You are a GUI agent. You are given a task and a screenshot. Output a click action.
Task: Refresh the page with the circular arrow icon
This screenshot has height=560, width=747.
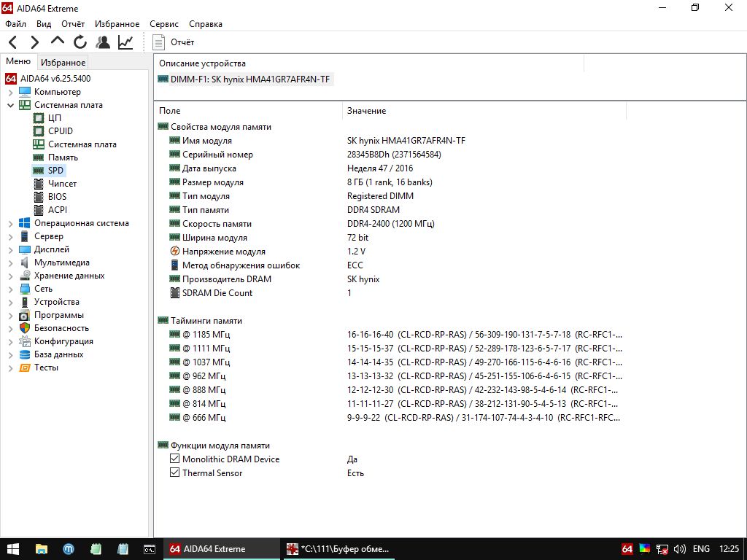pos(80,42)
